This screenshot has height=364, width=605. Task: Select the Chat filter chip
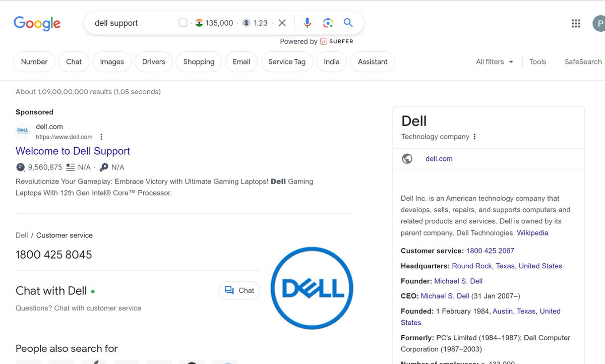point(74,62)
